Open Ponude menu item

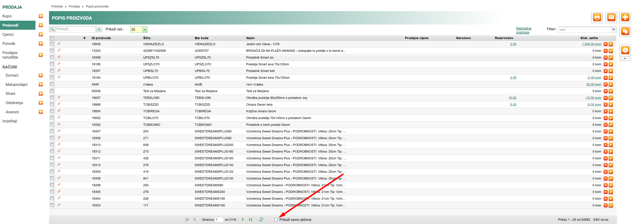coord(9,43)
